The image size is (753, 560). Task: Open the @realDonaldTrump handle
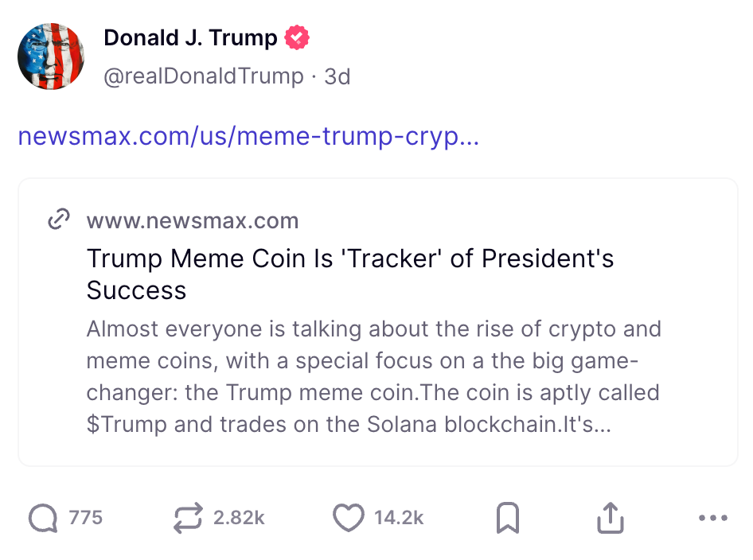[204, 76]
